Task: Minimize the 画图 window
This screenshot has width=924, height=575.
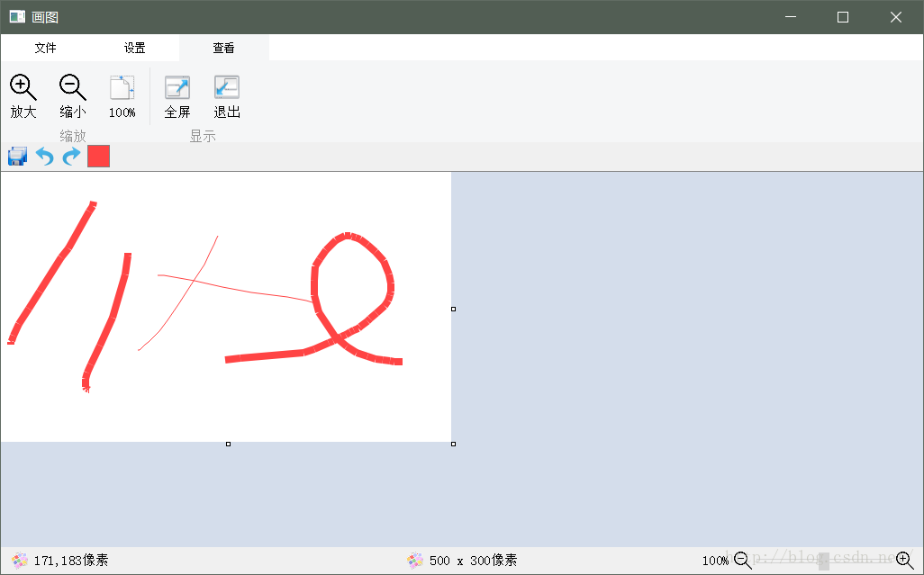Action: click(791, 17)
